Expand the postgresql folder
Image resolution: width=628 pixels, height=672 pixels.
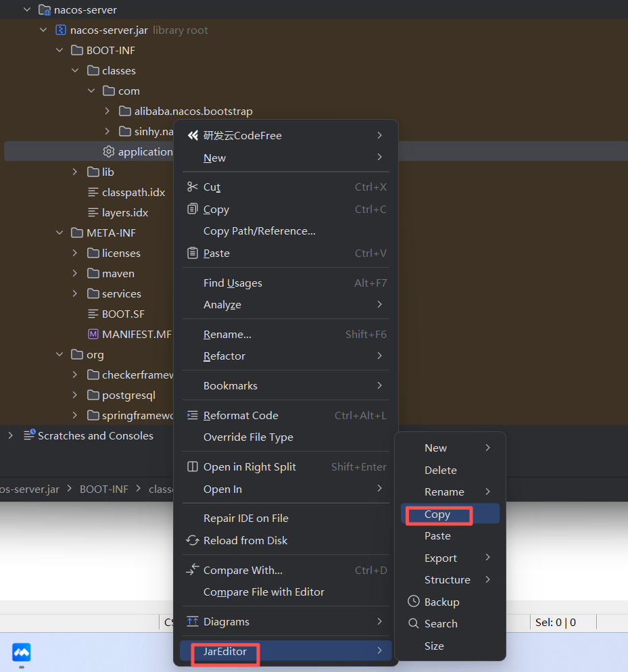[75, 395]
